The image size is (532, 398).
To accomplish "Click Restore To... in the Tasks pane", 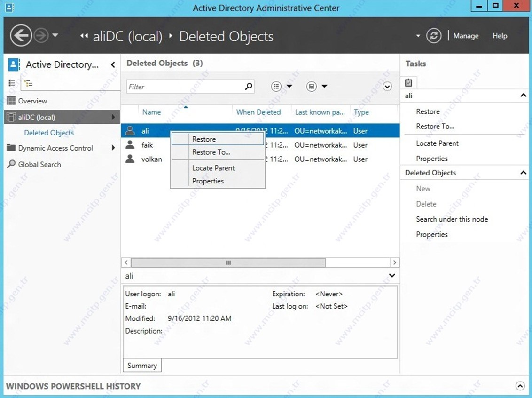I will pyautogui.click(x=435, y=127).
